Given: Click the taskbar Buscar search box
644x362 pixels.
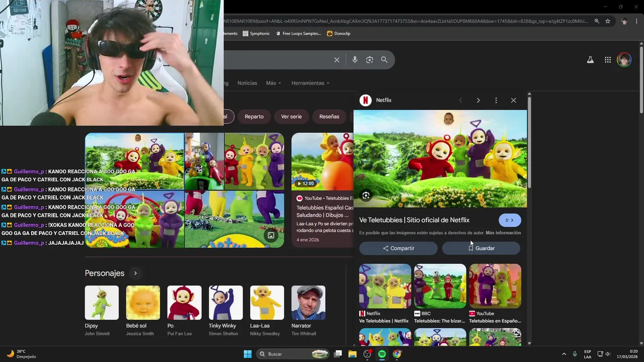Looking at the screenshot, I should (x=292, y=354).
